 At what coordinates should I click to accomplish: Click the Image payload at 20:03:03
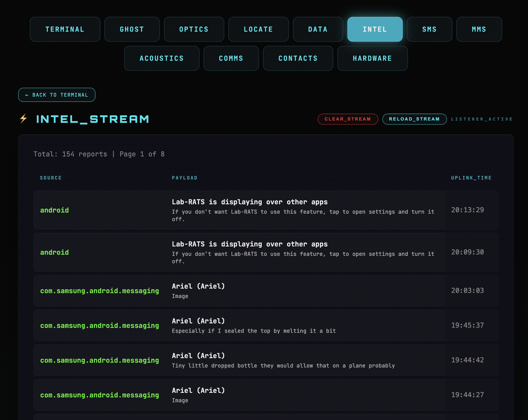[180, 296]
